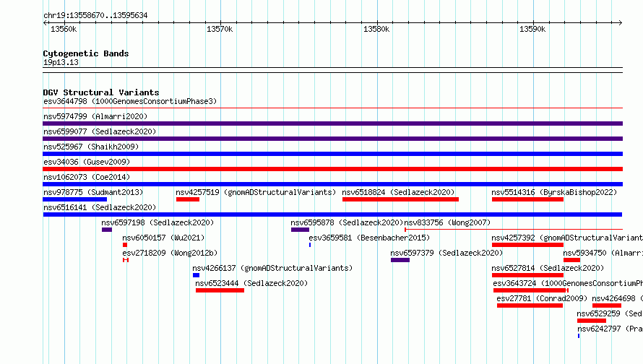
Task: Click the esv3659581 tiny blue marker
Action: [310, 245]
